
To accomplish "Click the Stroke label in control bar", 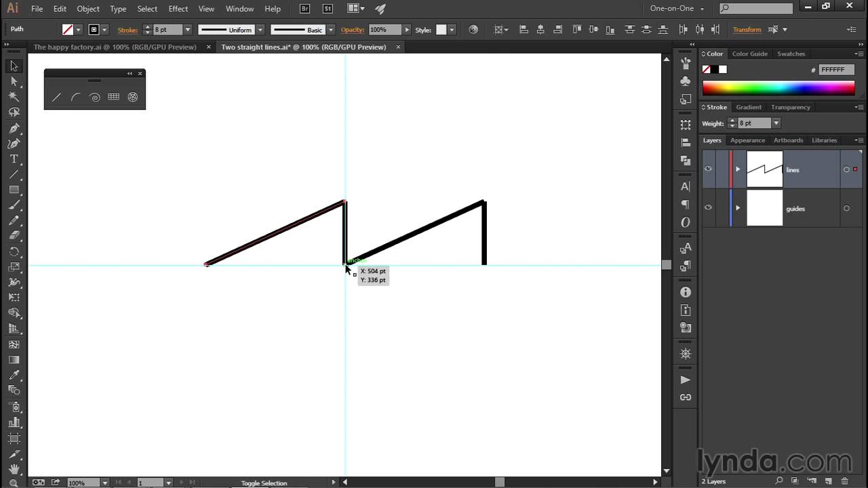I will pos(127,30).
